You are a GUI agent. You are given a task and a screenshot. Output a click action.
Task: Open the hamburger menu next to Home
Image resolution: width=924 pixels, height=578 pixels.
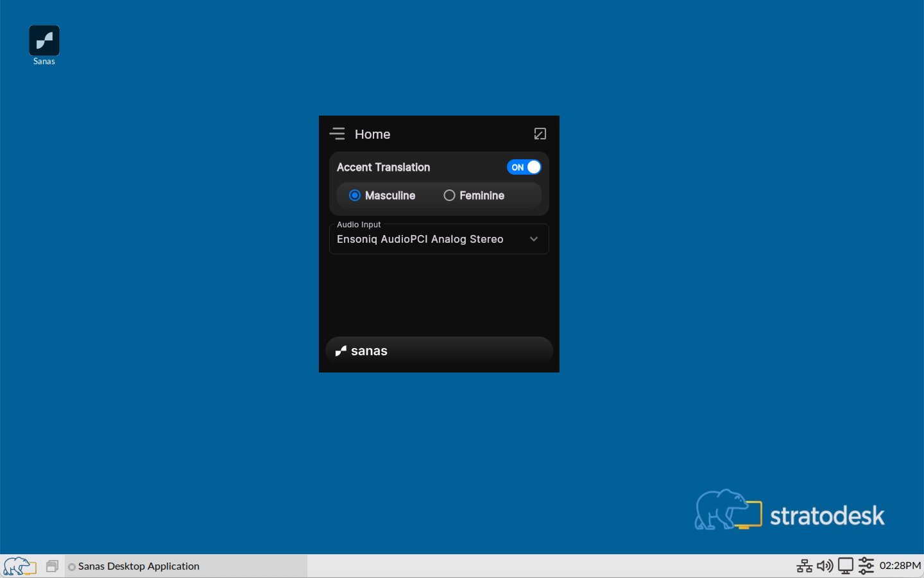[x=337, y=134]
